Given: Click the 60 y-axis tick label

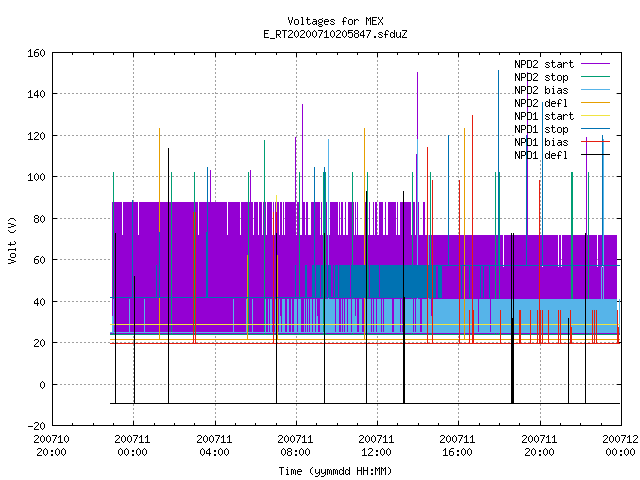Looking at the screenshot, I should (x=39, y=260).
